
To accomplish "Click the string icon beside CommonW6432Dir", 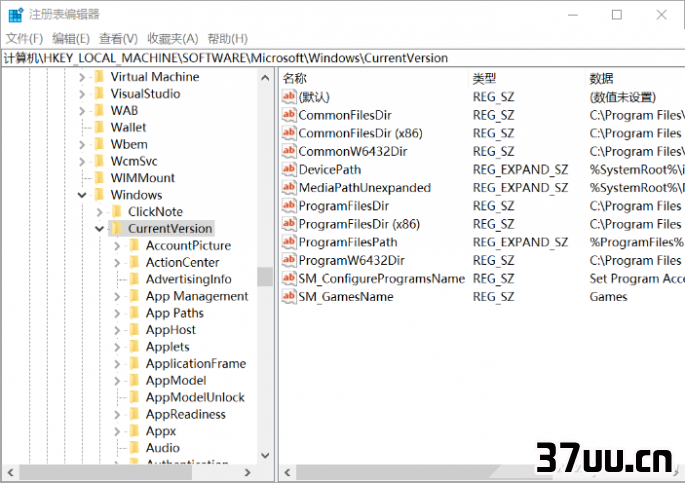I will (289, 151).
